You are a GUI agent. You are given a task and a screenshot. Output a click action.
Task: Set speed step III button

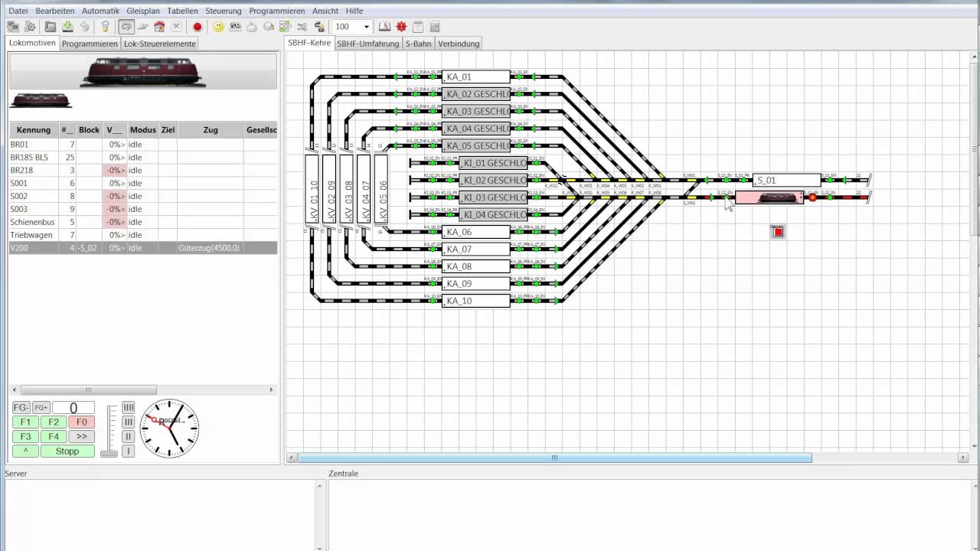tap(129, 422)
